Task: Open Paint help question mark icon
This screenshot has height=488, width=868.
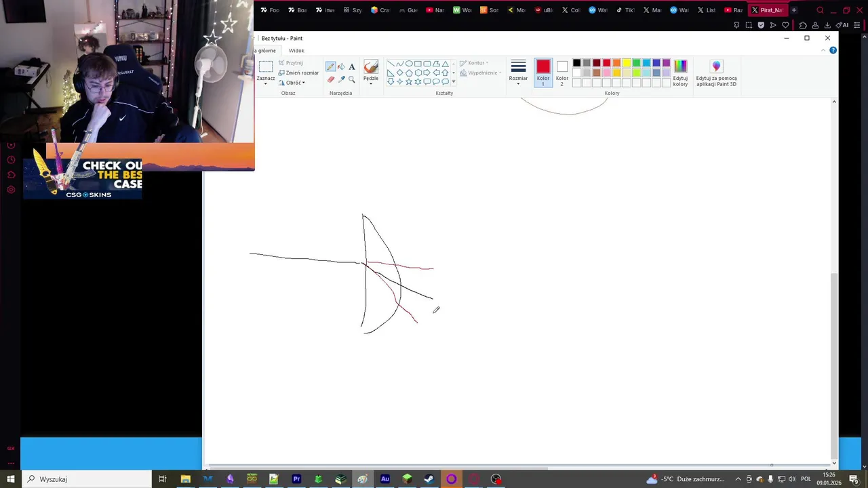Action: 833,50
